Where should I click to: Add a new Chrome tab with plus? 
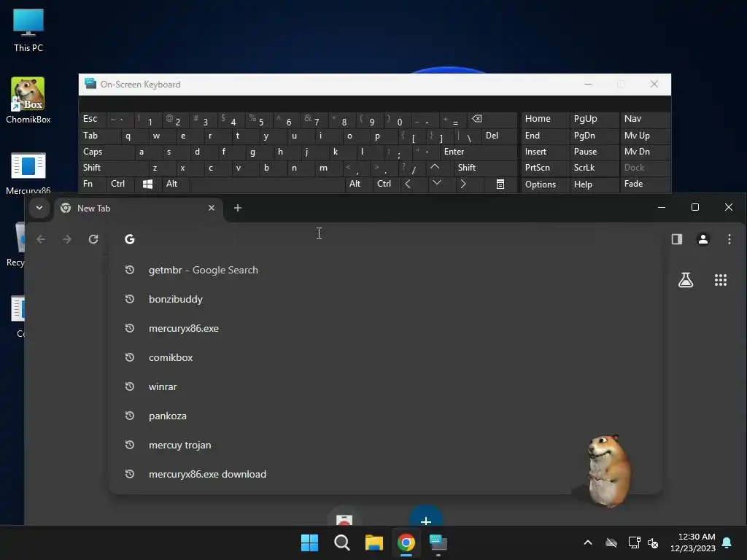238,208
